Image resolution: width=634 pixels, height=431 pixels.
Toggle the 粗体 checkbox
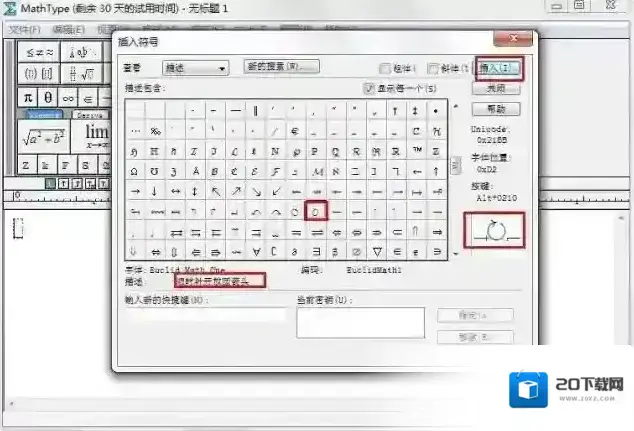click(x=385, y=69)
